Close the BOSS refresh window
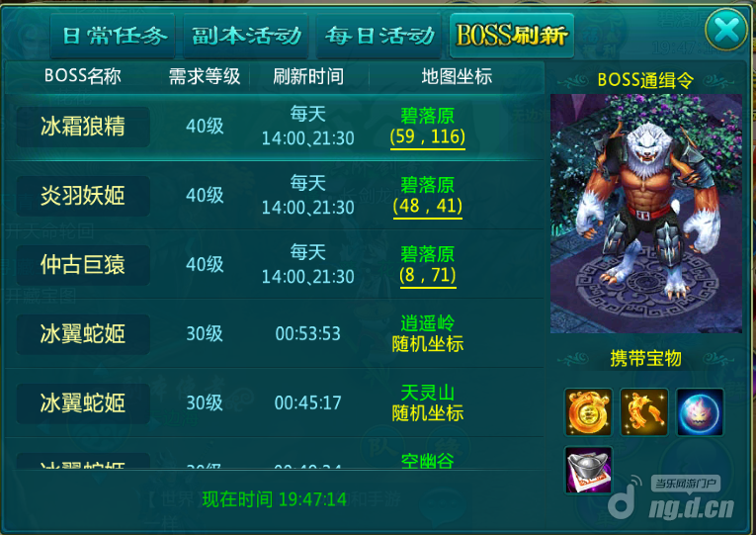Viewport: 756px width, 535px height. [x=726, y=30]
